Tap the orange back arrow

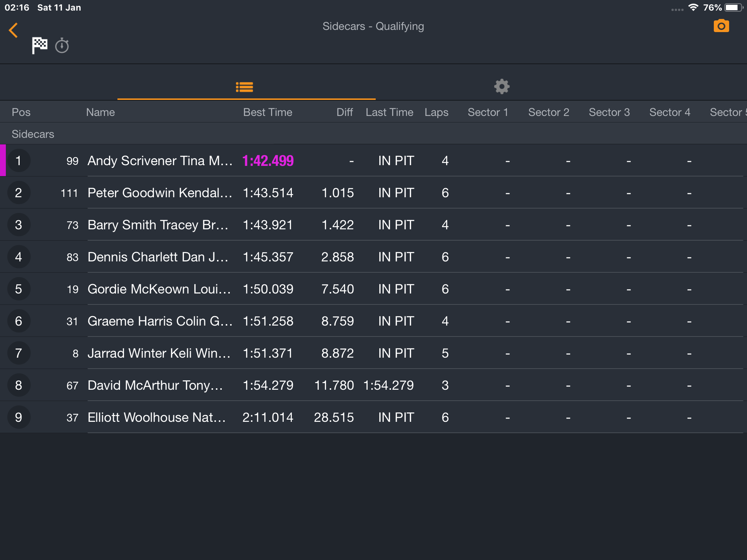tap(13, 30)
